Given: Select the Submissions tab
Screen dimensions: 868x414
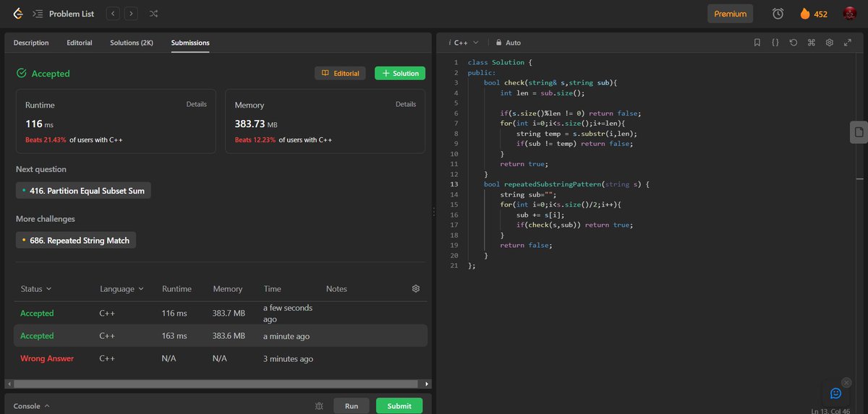Looking at the screenshot, I should [x=190, y=43].
